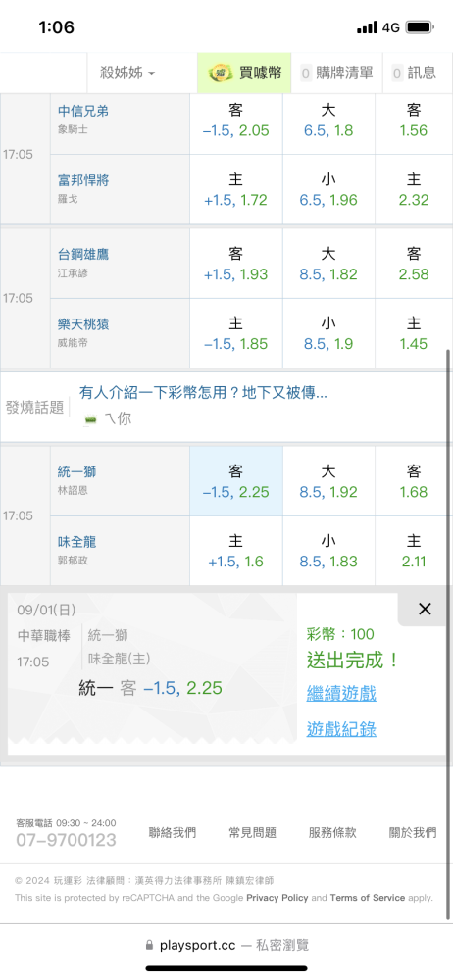Open the trending topic about 彩幣

[203, 393]
